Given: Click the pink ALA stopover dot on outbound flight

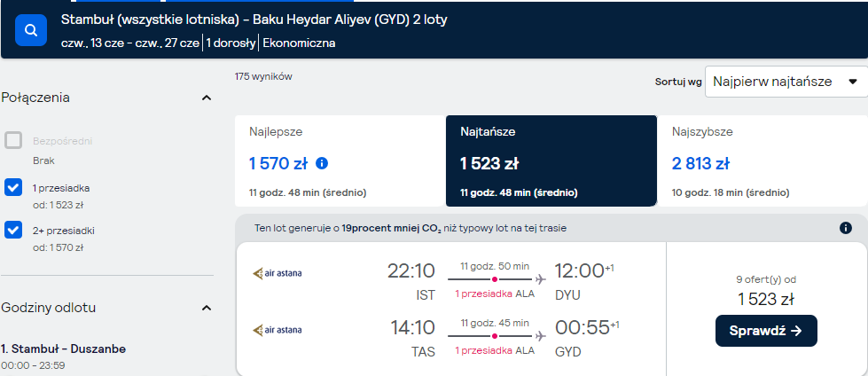Looking at the screenshot, I should click(495, 279).
